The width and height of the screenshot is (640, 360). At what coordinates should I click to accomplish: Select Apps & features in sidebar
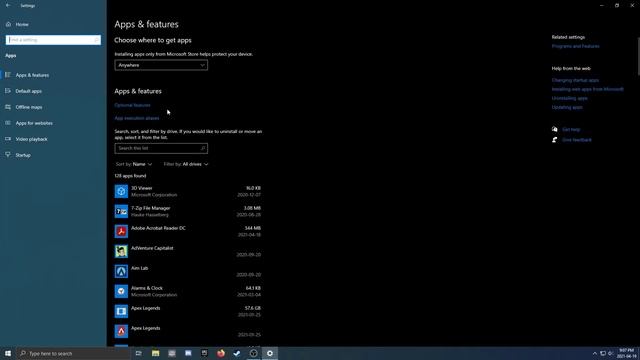32,75
